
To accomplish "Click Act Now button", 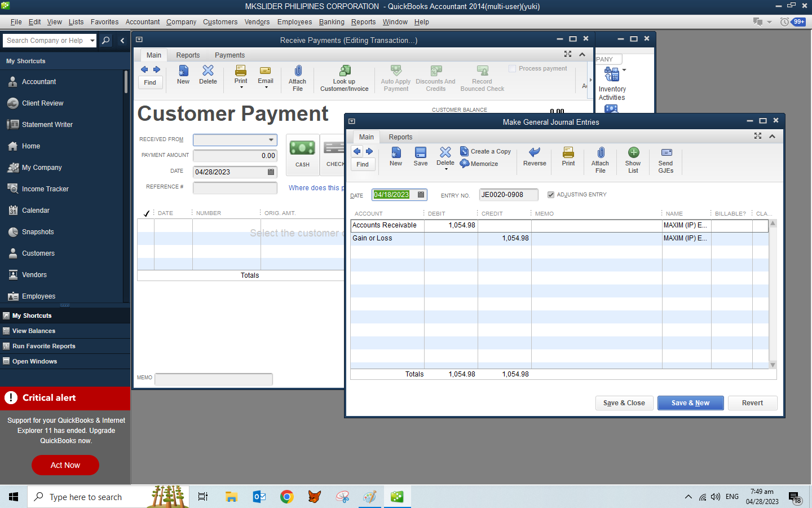I will pyautogui.click(x=65, y=465).
